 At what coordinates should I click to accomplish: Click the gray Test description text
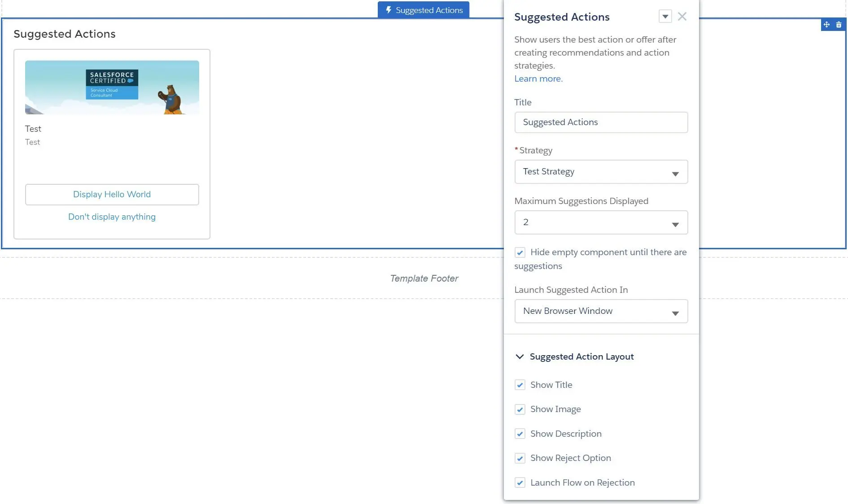click(x=32, y=142)
